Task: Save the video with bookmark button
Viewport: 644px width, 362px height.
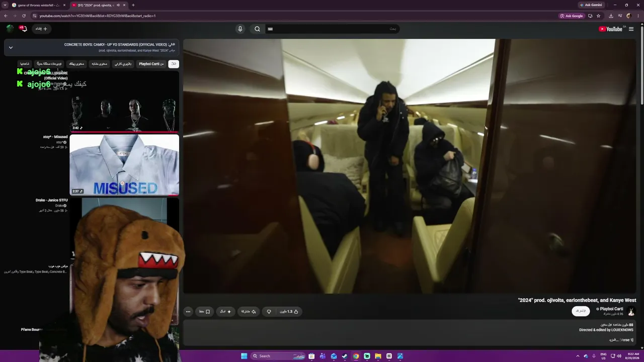Action: pyautogui.click(x=204, y=312)
